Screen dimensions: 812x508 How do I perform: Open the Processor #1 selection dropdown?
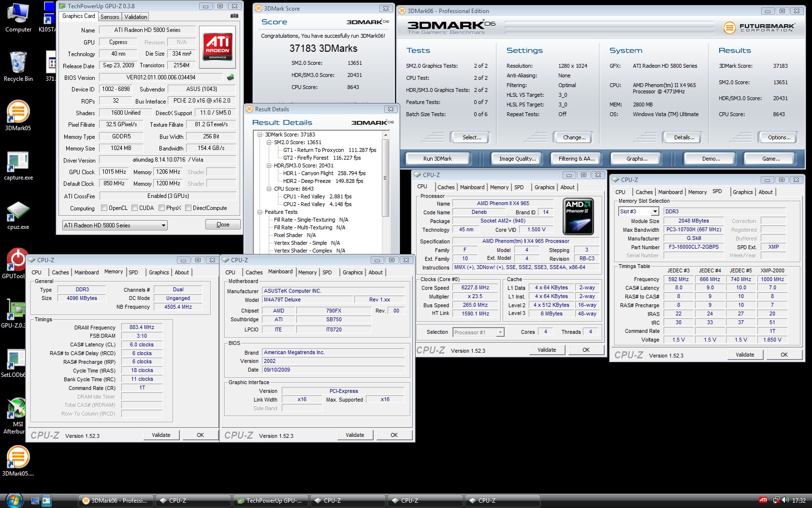[478, 332]
